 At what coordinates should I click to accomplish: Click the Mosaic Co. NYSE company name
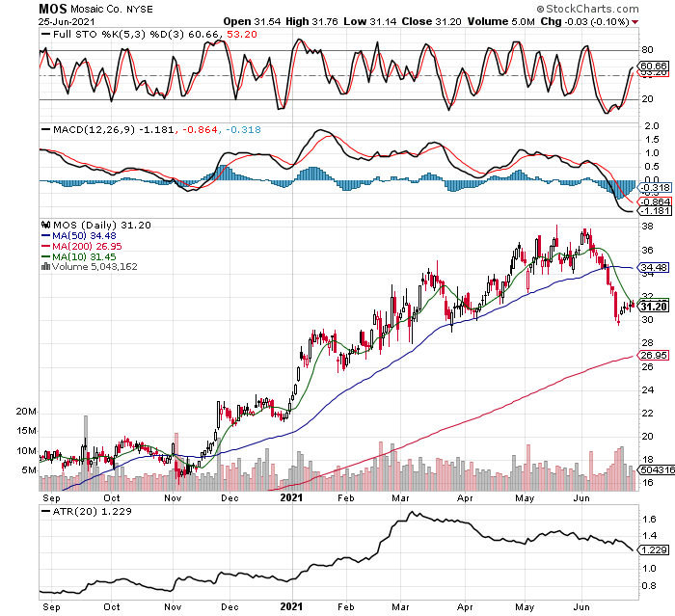click(x=112, y=9)
